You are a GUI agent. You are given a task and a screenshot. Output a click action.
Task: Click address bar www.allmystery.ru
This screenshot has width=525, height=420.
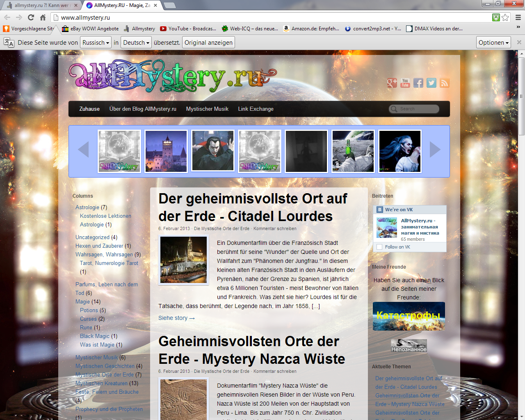point(271,17)
